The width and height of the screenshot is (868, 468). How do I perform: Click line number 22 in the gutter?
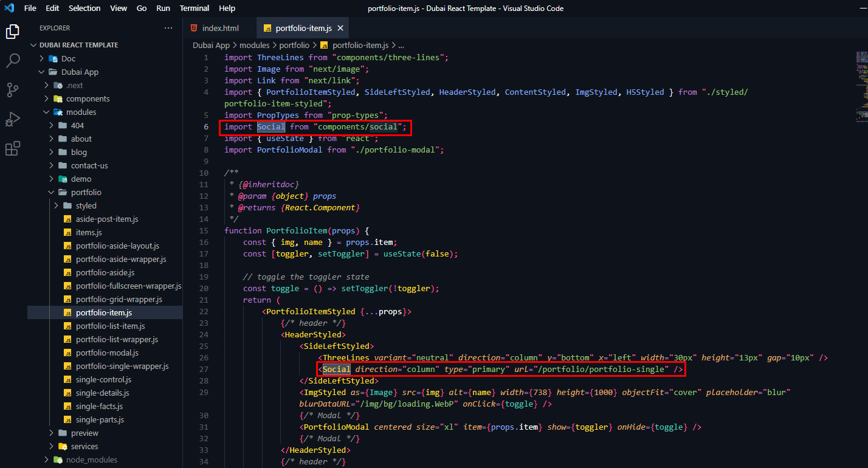tap(204, 311)
